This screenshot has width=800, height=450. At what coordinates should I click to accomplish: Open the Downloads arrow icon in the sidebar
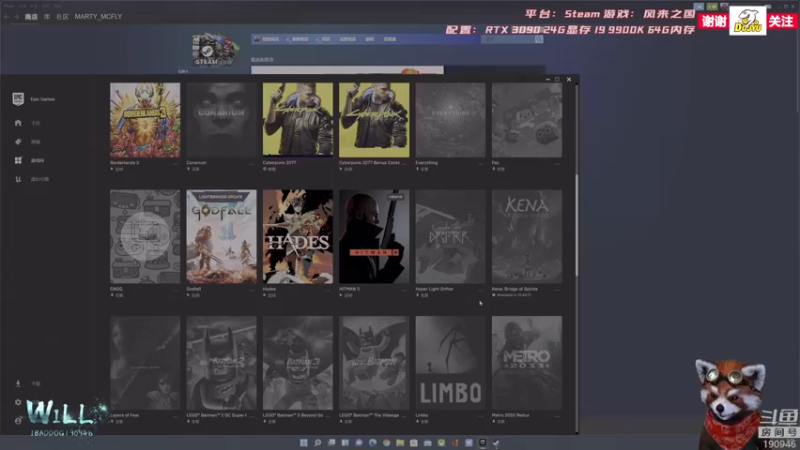[x=18, y=383]
